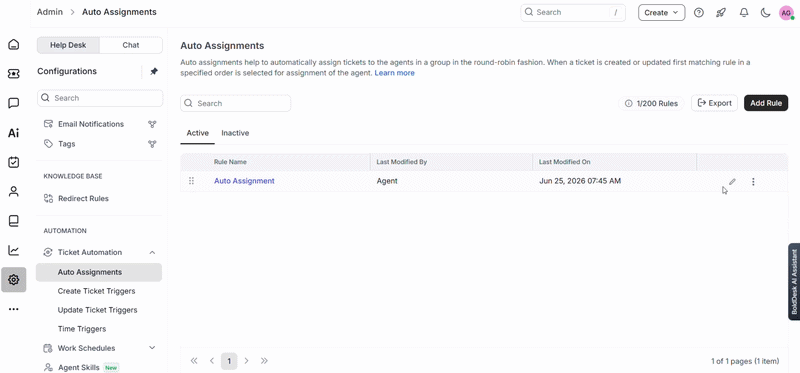Viewport: 800px width, 373px height.
Task: Select the Inactive tab
Action: click(235, 133)
